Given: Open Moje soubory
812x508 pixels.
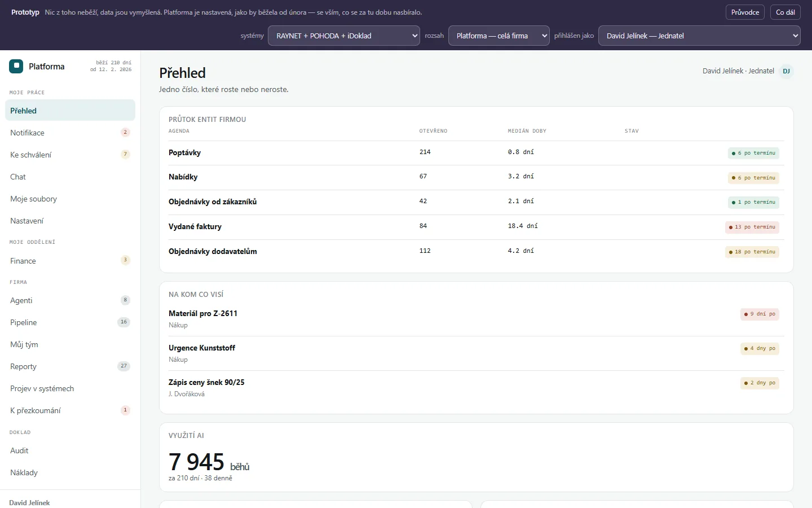Looking at the screenshot, I should [70, 199].
